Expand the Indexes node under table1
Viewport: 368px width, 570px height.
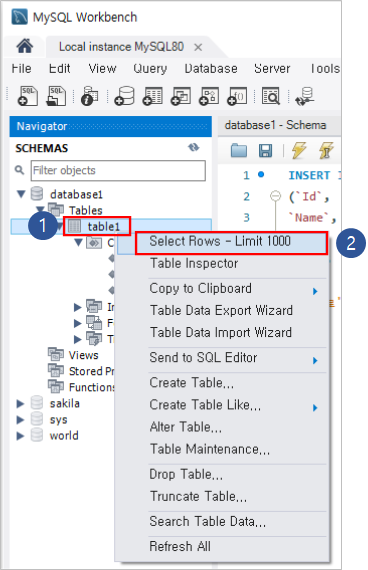(77, 307)
